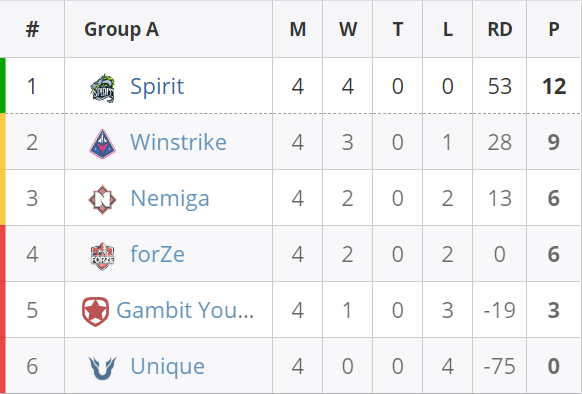This screenshot has height=394, width=582.
Task: Click the Gambit Youngsters star logo
Action: tap(95, 312)
